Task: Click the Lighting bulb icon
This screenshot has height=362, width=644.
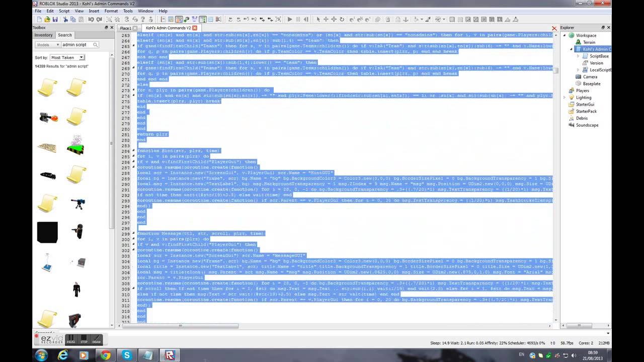Action: pos(572,98)
